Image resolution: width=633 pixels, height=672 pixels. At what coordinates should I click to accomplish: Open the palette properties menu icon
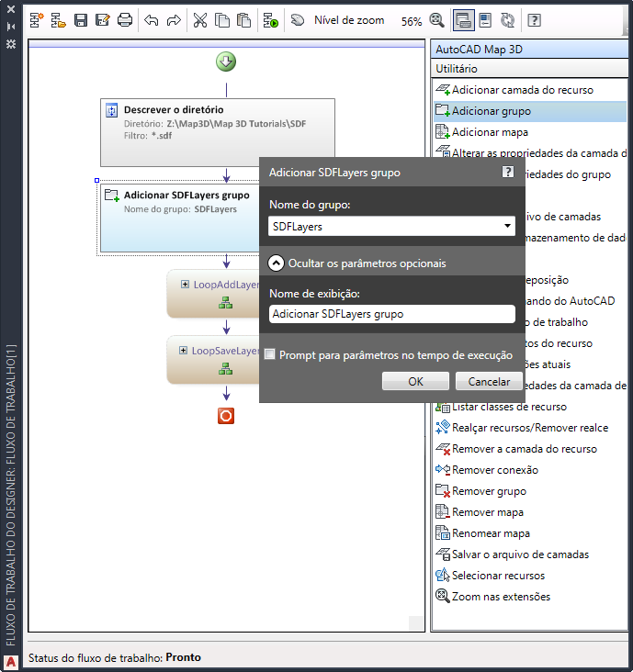click(11, 44)
